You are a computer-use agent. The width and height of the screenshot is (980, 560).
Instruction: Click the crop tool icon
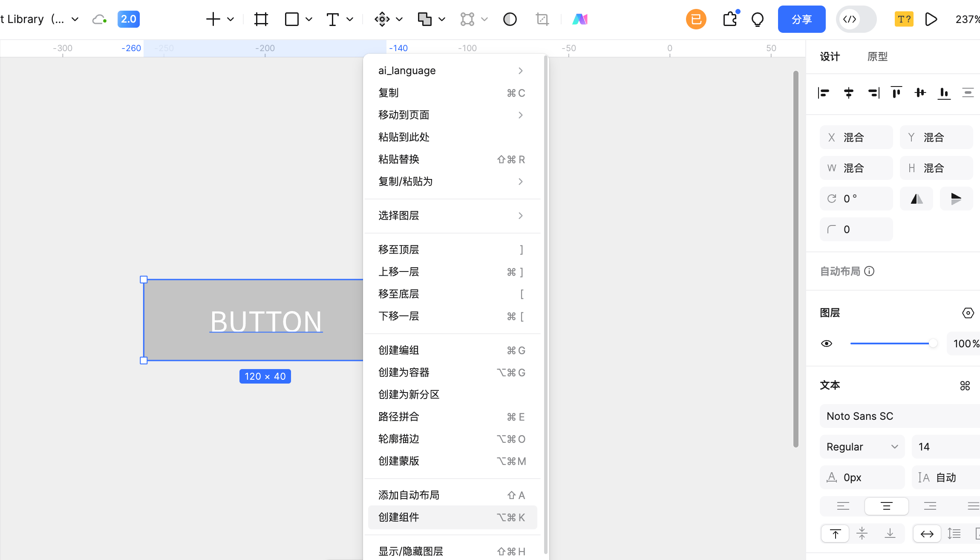(x=542, y=19)
